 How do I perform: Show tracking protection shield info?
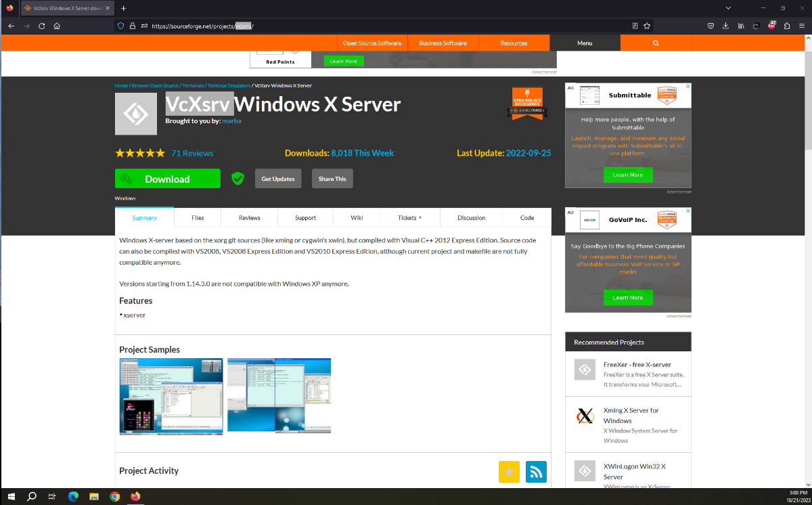[x=121, y=26]
